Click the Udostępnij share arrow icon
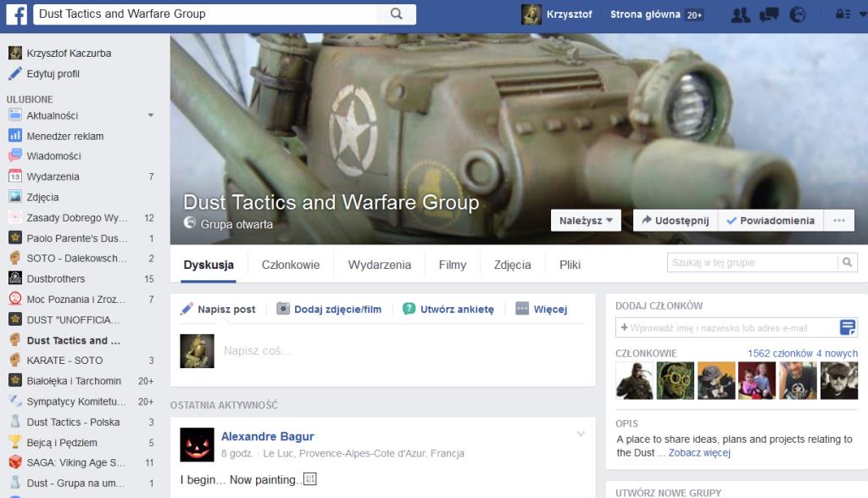Screen dimensions: 868x498 646,220
